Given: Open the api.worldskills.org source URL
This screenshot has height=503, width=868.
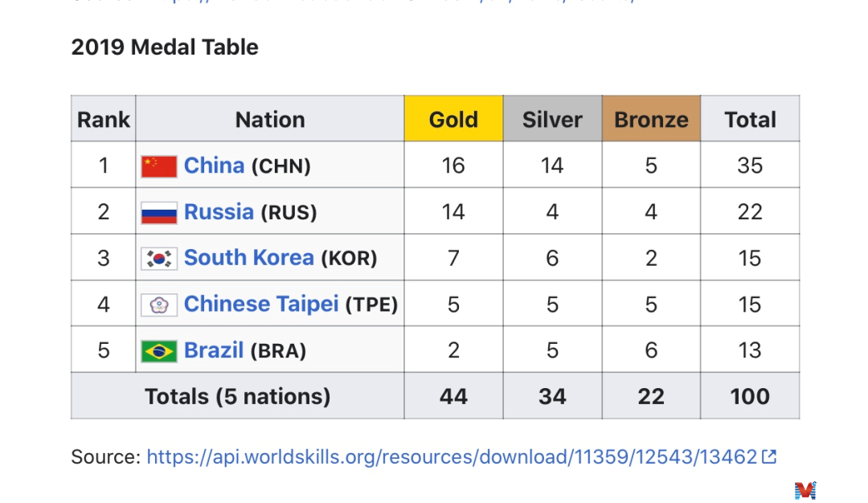Looking at the screenshot, I should pyautogui.click(x=452, y=457).
